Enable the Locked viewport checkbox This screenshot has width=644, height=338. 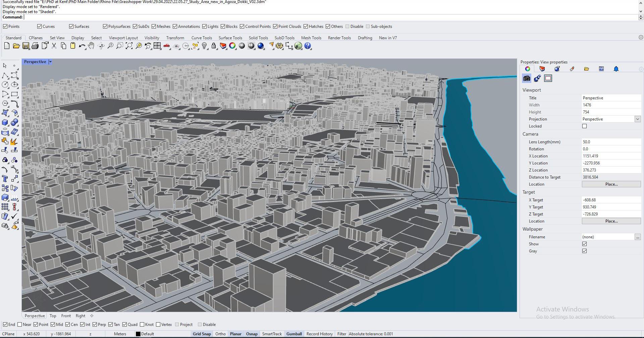click(x=584, y=126)
